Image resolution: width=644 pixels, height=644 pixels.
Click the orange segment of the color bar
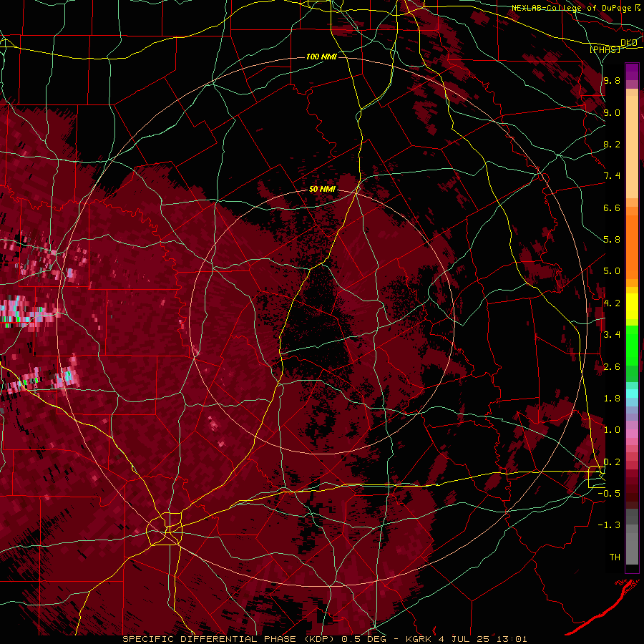point(632,243)
